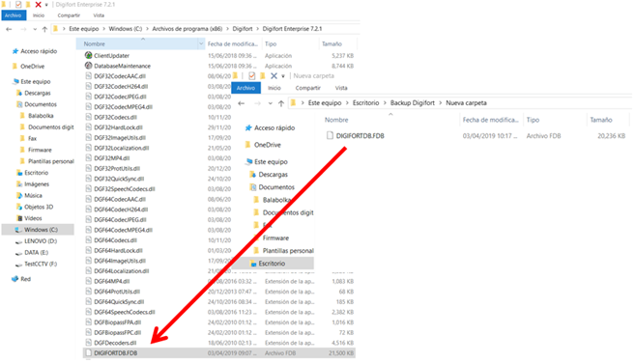Click up-arrow button beside Este equipo > Escritorio path
This screenshot has width=635, height=364.
pos(281,103)
